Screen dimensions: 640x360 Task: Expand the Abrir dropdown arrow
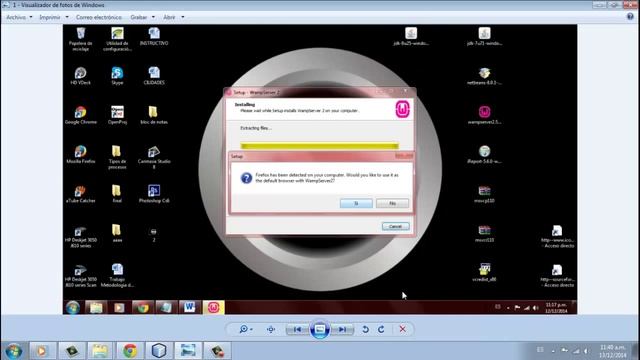[182, 17]
